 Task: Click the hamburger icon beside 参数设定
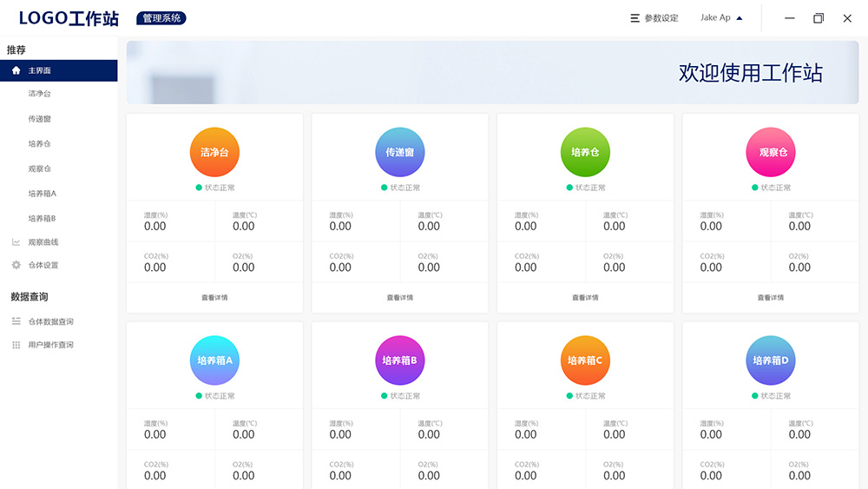(x=635, y=18)
